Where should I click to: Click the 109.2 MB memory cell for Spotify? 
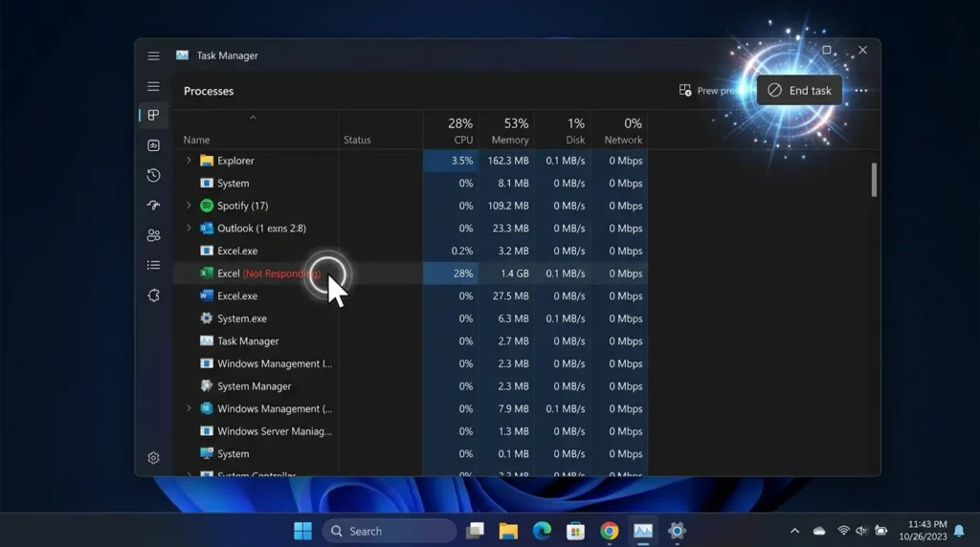tap(508, 206)
